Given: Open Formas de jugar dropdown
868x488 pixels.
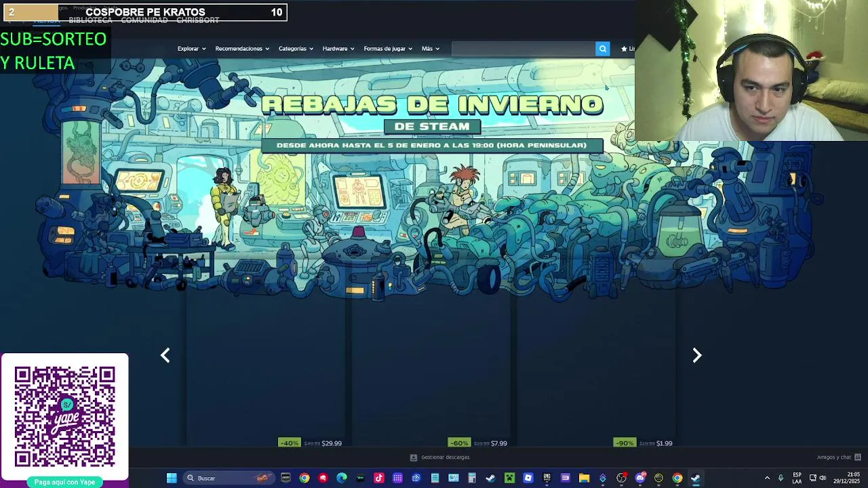Looking at the screenshot, I should point(388,49).
